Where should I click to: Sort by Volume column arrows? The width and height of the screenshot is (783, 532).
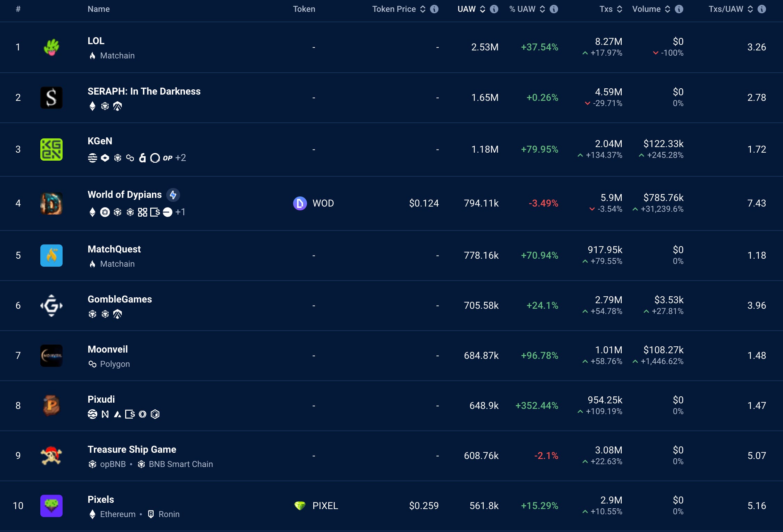[667, 9]
